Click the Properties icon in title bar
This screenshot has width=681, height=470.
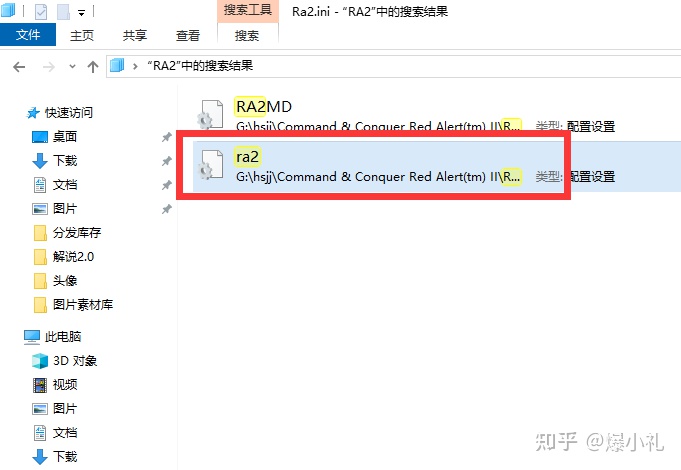tap(41, 12)
